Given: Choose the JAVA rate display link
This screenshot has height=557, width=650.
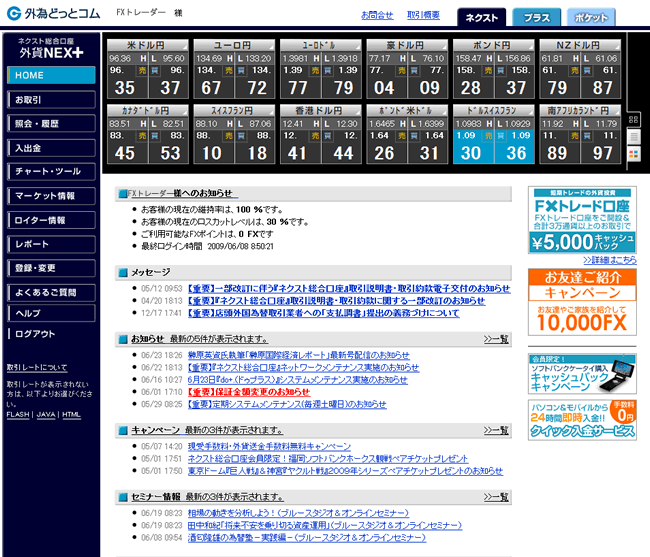Looking at the screenshot, I should pyautogui.click(x=46, y=414).
